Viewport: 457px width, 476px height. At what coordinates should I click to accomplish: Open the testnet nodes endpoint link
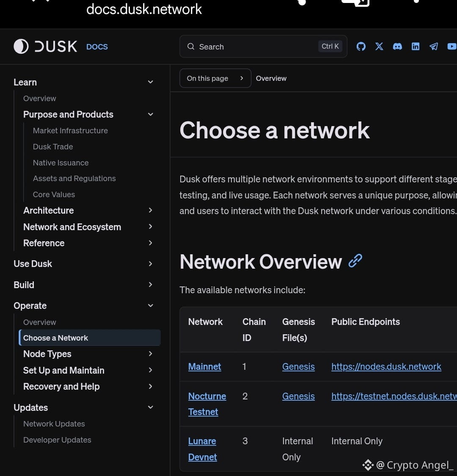(x=394, y=396)
